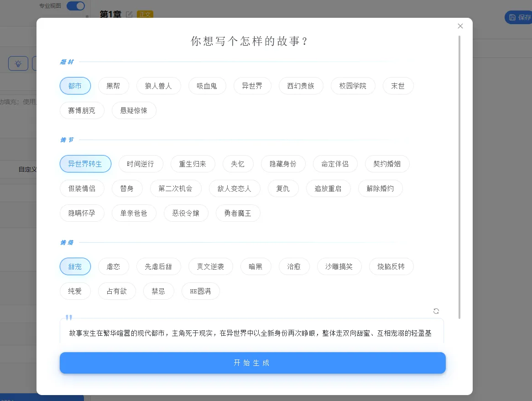
Task: Refresh the generated story description
Action: pyautogui.click(x=436, y=311)
